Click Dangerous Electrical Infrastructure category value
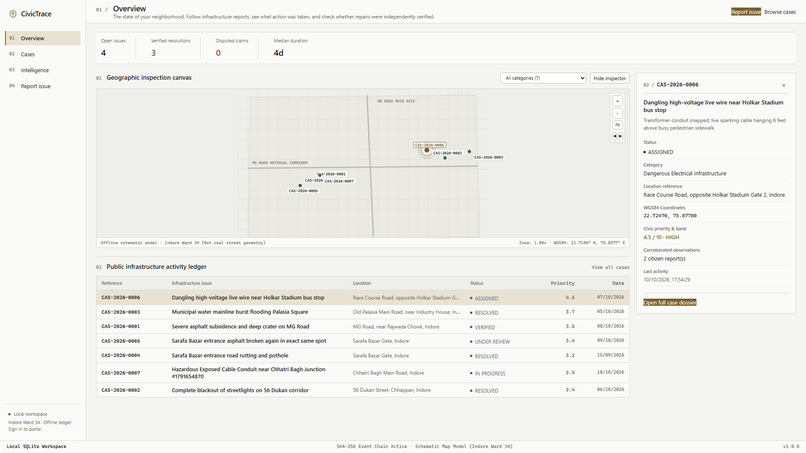806x453 pixels. pos(685,173)
